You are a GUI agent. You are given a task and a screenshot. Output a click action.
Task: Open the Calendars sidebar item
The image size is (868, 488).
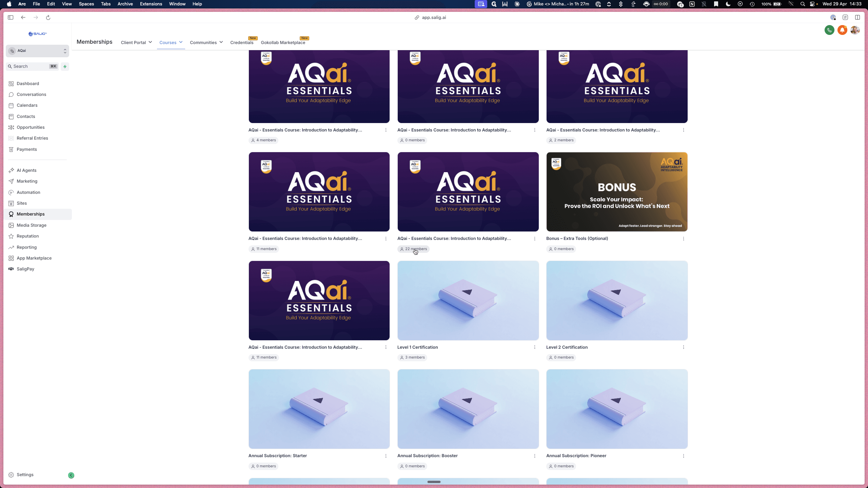(x=27, y=105)
